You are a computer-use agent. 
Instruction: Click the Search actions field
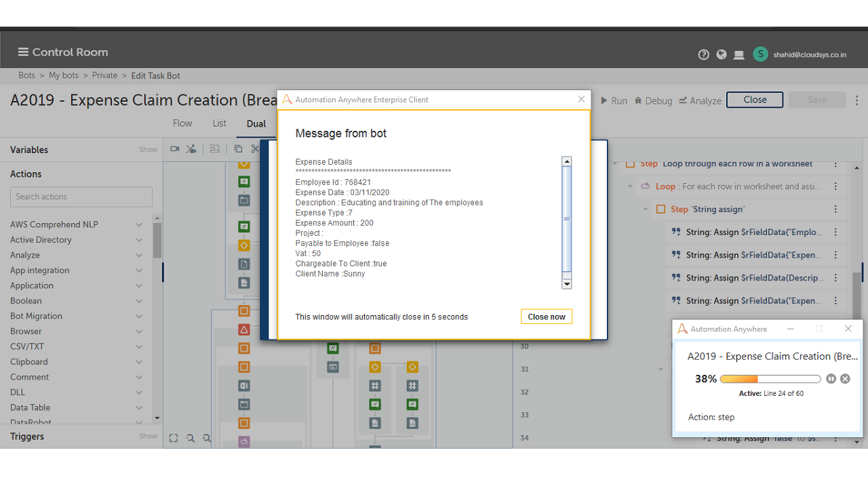[x=81, y=197]
